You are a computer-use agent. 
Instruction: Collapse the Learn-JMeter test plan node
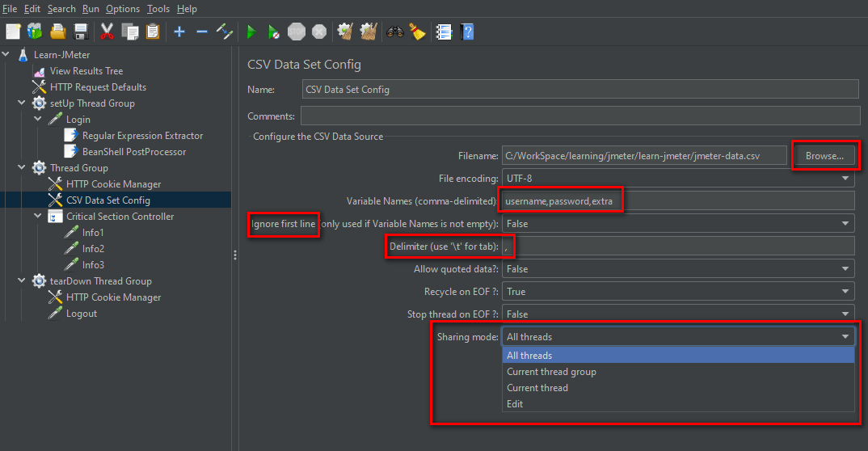pyautogui.click(x=6, y=54)
